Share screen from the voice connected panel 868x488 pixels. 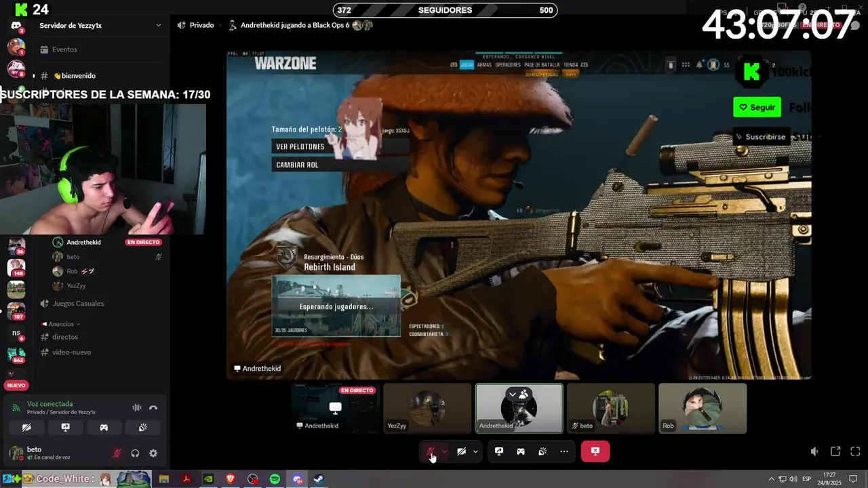(65, 428)
